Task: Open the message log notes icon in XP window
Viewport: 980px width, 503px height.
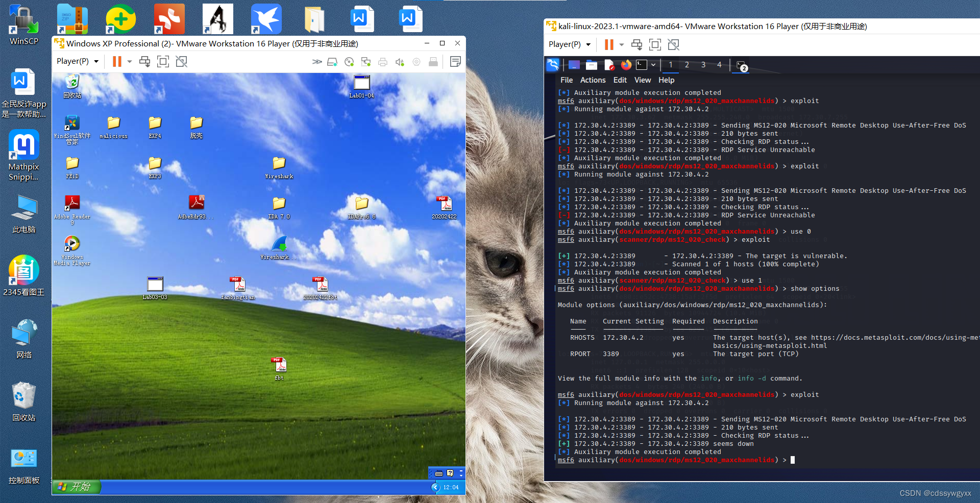Action: pos(455,62)
